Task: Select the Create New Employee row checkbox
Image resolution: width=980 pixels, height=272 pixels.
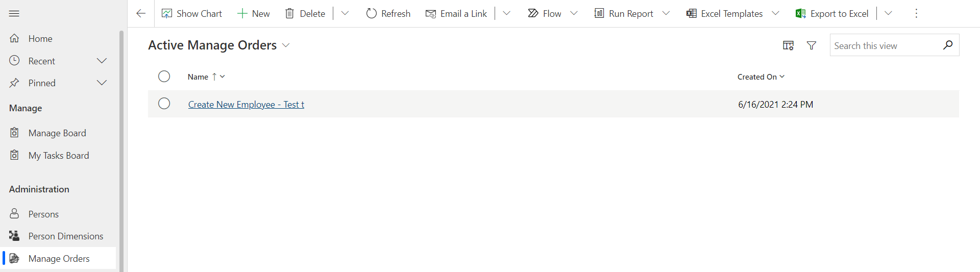Action: coord(164,104)
